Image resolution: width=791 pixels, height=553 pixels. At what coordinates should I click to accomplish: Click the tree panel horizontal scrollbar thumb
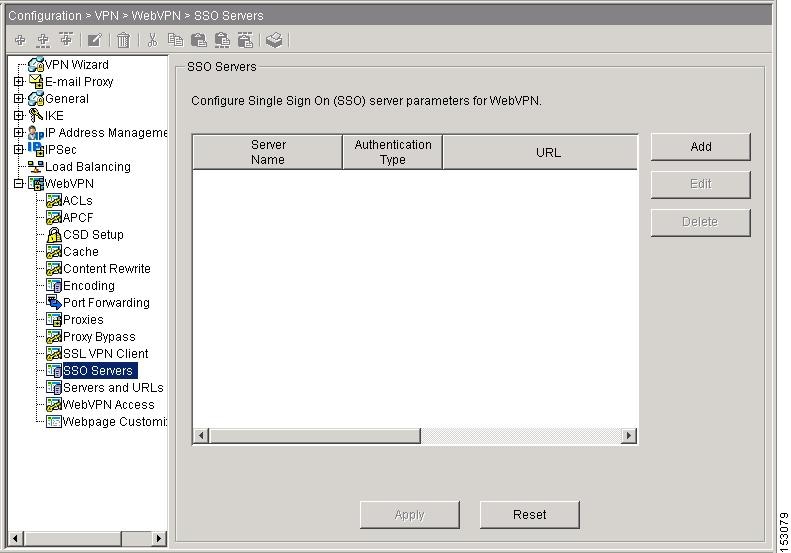[73, 538]
